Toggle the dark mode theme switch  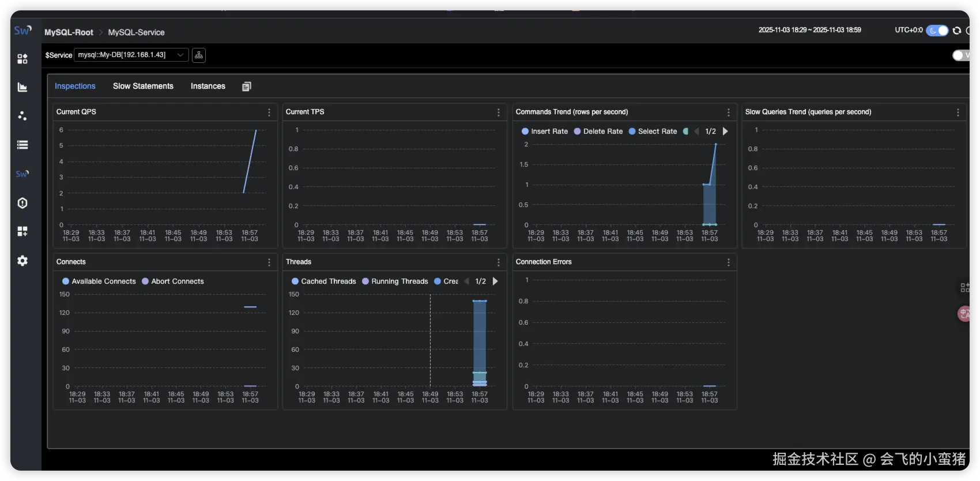point(937,31)
